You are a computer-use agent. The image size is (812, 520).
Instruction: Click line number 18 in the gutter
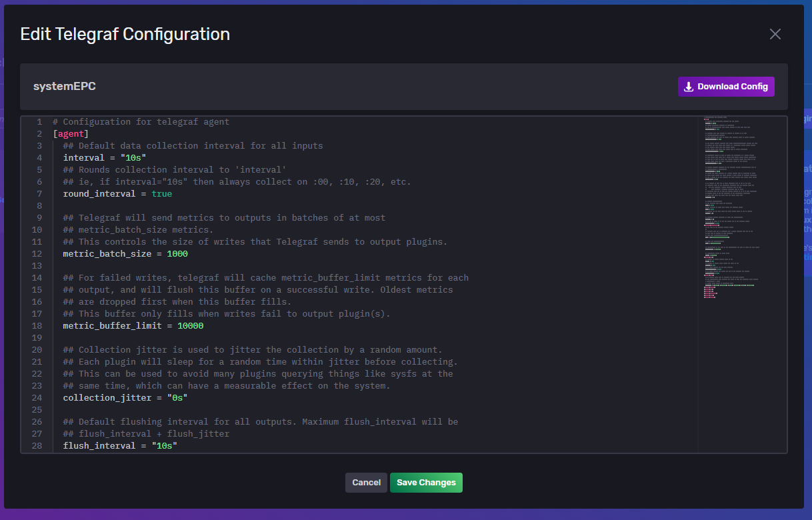point(37,326)
